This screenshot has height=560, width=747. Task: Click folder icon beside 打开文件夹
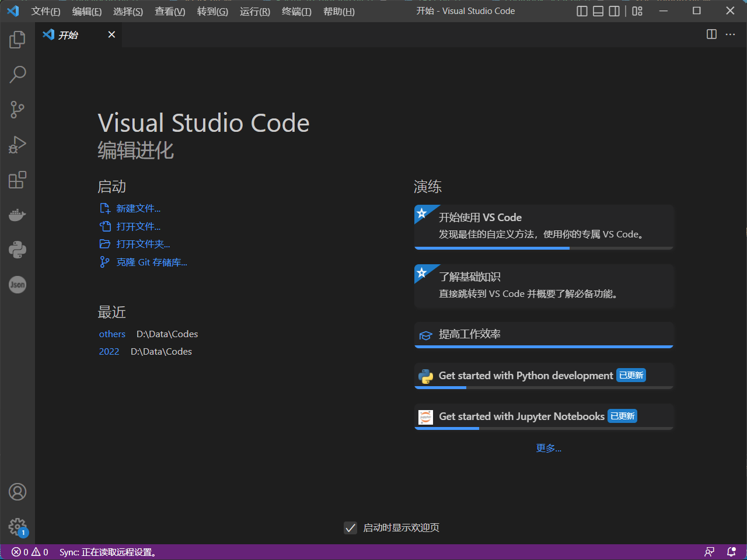point(105,244)
